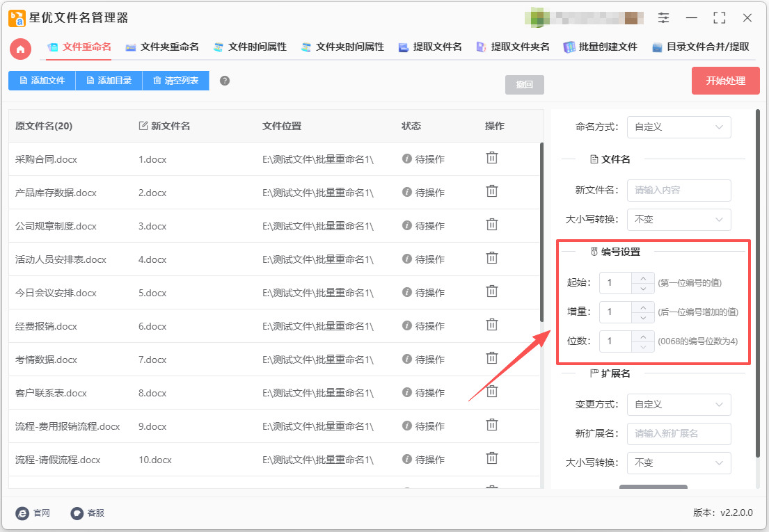Delete the 采购合同.docx row via trash icon

click(x=491, y=158)
